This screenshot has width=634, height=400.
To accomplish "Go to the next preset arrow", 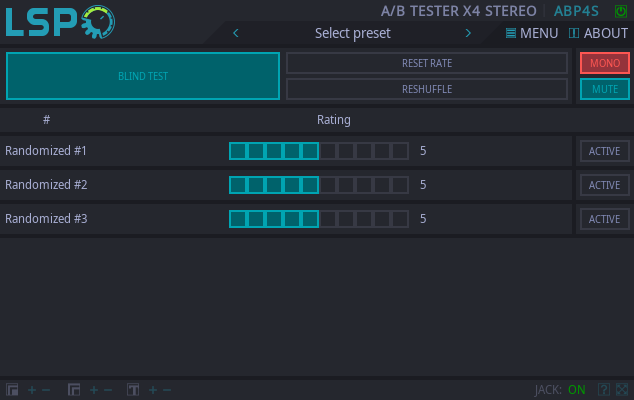I will 468,33.
